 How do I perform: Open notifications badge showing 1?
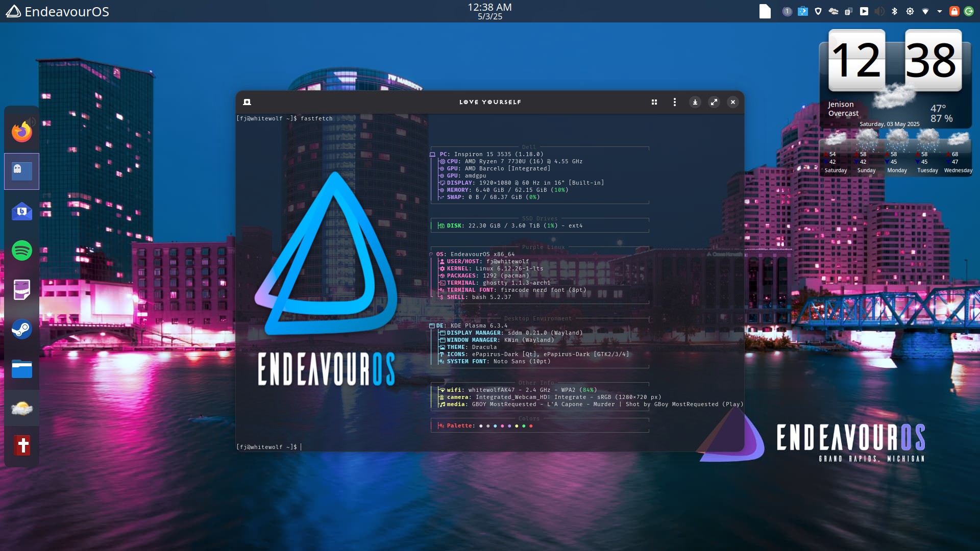[x=787, y=11]
